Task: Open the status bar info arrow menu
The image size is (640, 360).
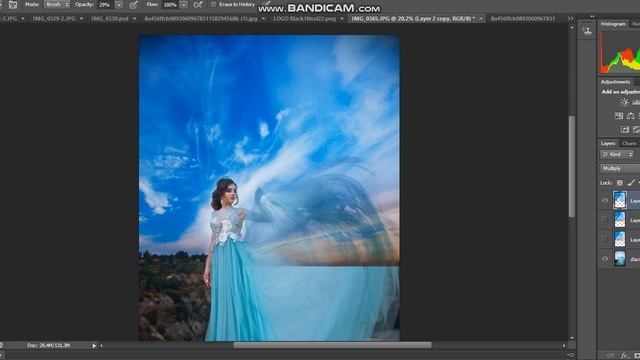Action: click(94, 346)
